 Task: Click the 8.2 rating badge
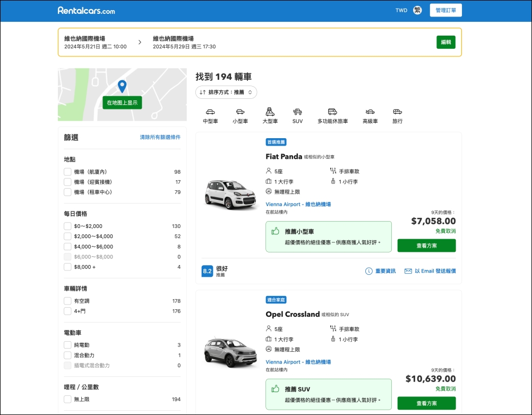coord(207,271)
